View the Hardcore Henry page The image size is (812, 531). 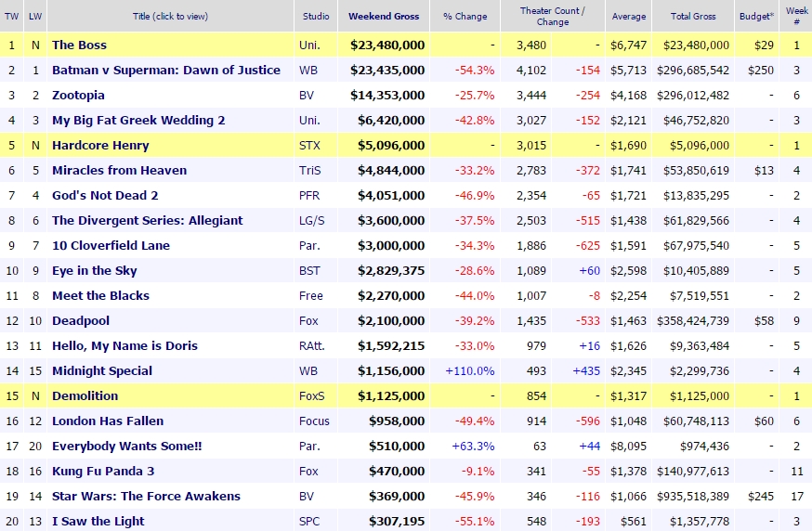(100, 146)
